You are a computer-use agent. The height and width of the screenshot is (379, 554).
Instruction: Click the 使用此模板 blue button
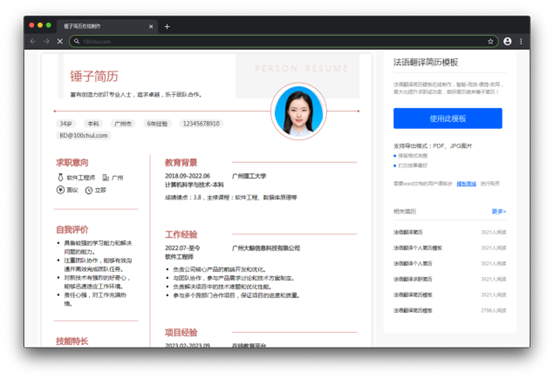pyautogui.click(x=448, y=118)
